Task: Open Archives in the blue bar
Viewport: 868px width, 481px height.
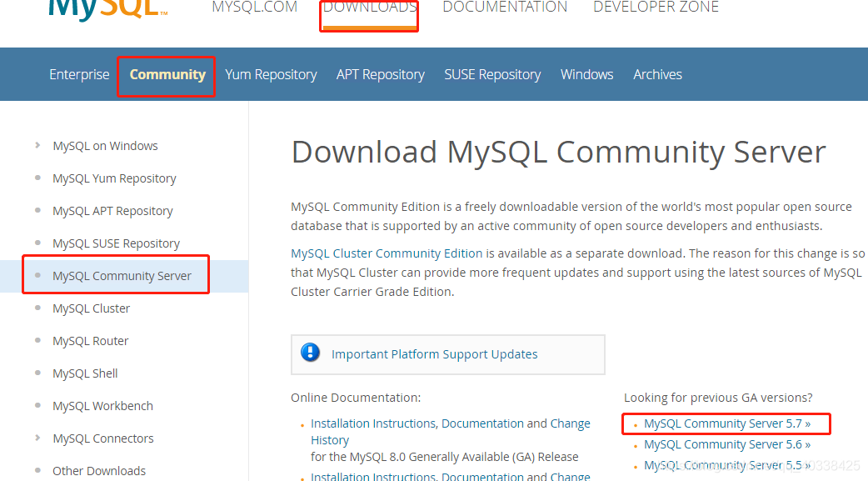Action: coord(657,74)
